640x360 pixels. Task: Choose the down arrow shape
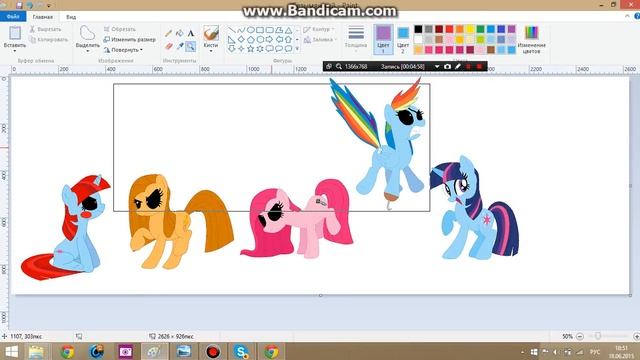click(231, 49)
